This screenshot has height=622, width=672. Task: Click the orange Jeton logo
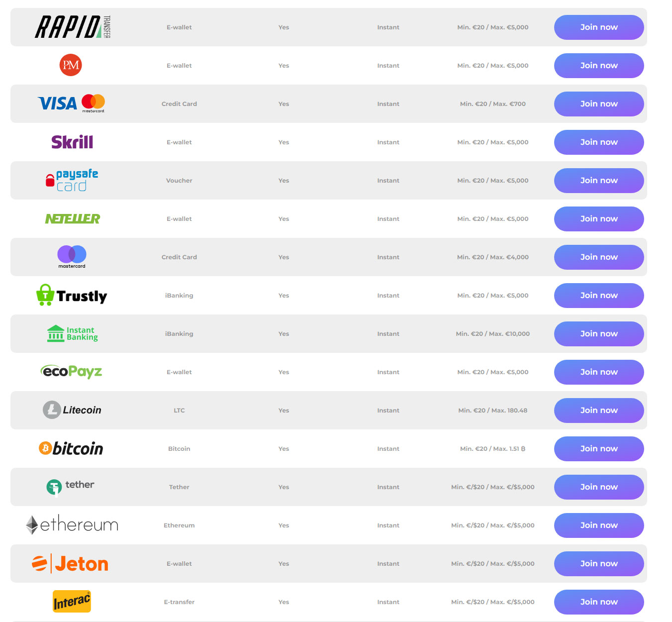[x=70, y=563]
